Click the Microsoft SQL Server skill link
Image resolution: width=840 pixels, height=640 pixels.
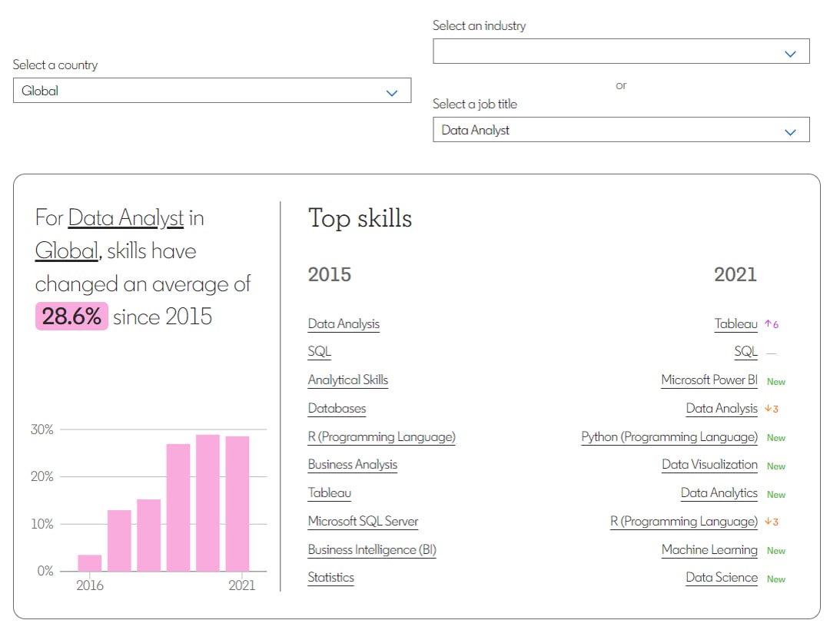coord(363,521)
